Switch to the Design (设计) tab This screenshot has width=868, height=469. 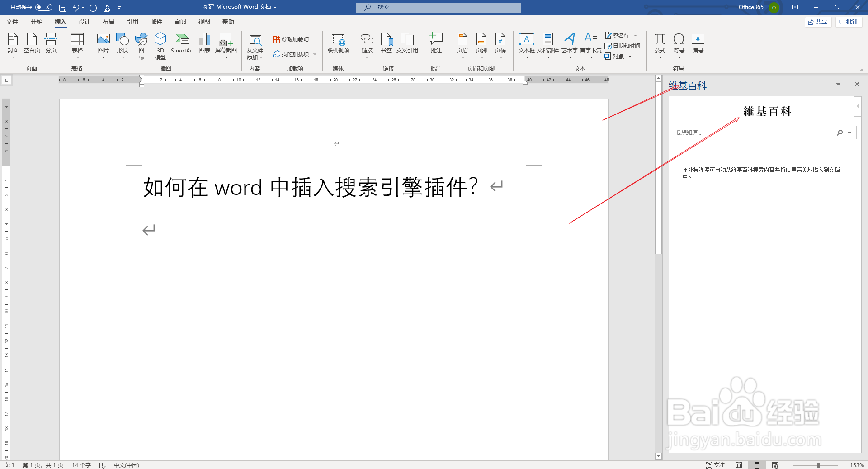(84, 22)
